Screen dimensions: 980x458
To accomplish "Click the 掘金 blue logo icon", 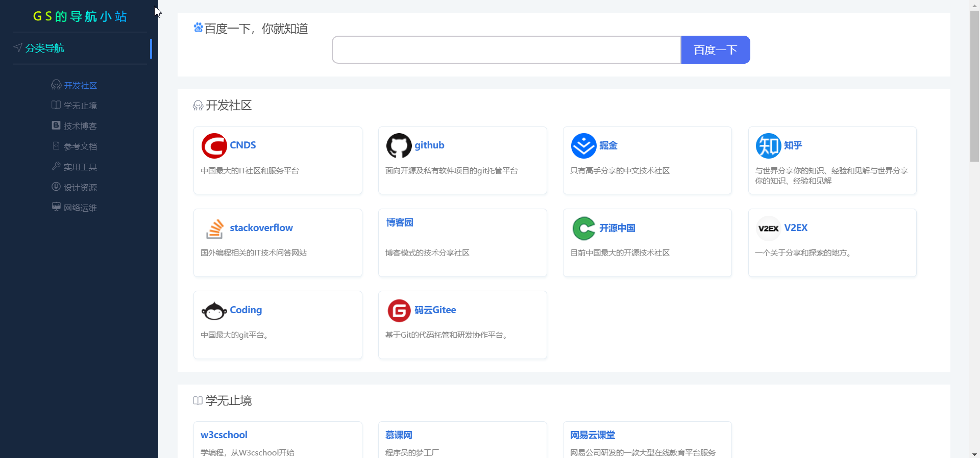I will tap(584, 146).
